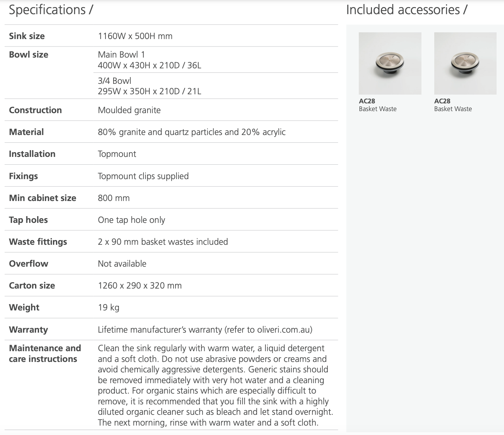Click the first AC28 product code label
Image resolution: width=504 pixels, height=435 pixels.
tap(367, 101)
